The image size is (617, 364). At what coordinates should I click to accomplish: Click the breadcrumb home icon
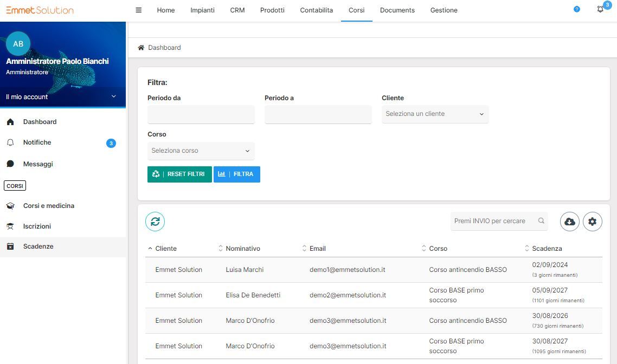coord(141,48)
